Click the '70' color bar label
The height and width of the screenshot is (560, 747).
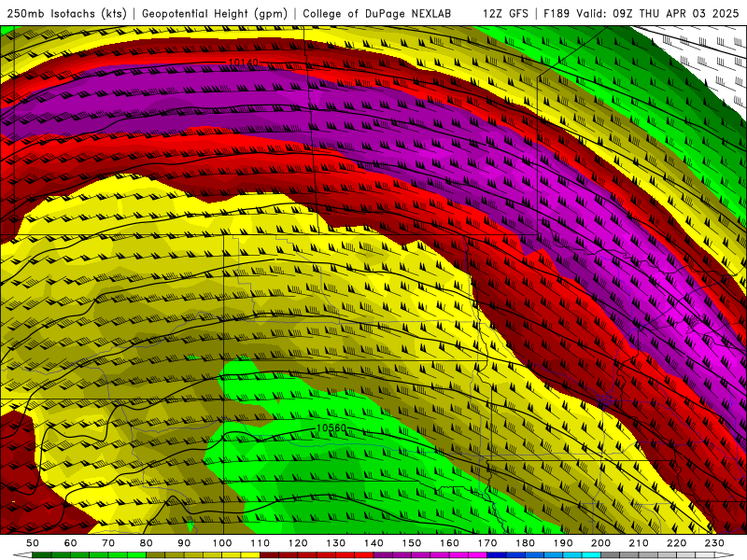tap(108, 543)
